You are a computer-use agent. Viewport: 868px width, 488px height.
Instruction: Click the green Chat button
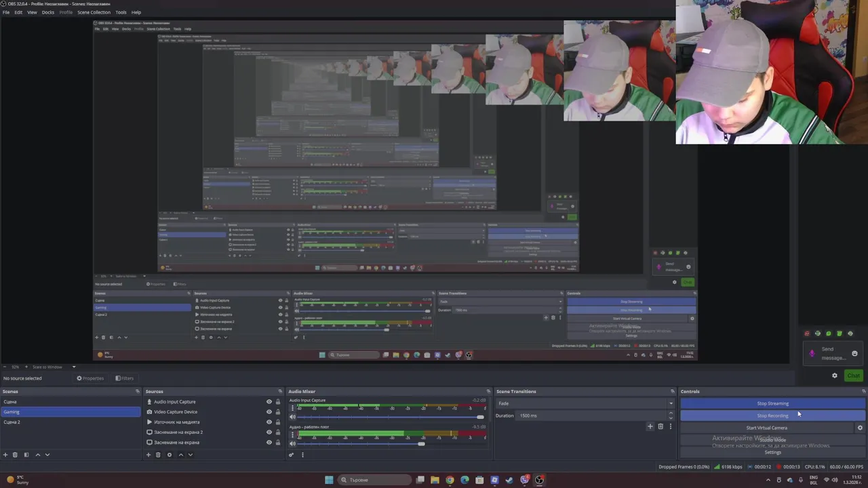(853, 375)
